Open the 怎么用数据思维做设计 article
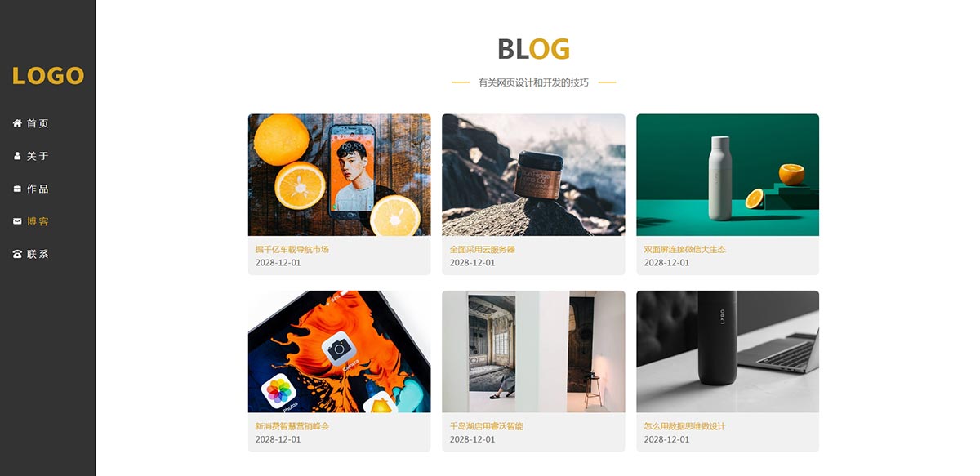 (x=684, y=426)
